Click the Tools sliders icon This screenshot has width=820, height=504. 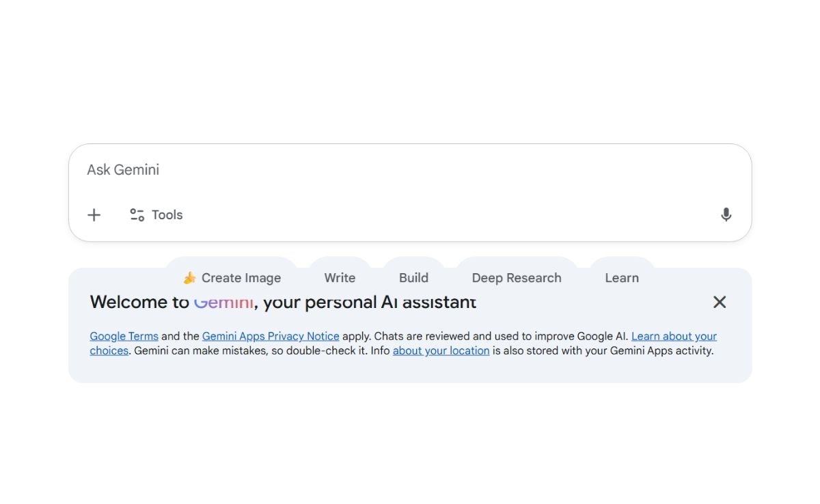[x=137, y=215]
